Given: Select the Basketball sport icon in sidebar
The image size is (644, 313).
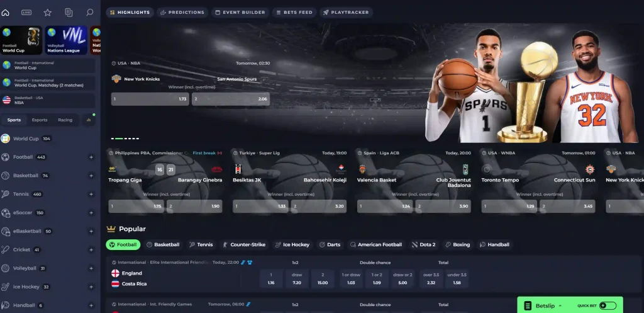Looking at the screenshot, I should [5, 176].
